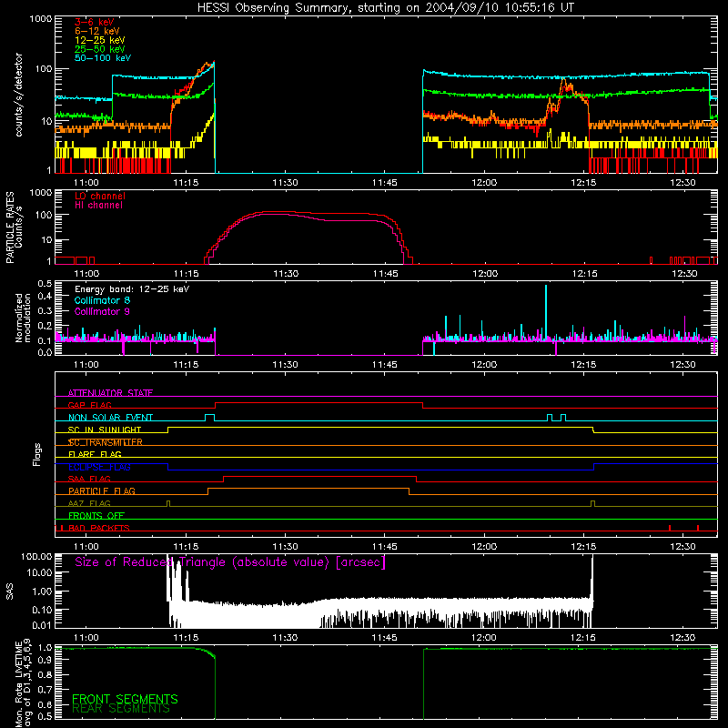Click 11:30 tick label under the count-rate panel
The height and width of the screenshot is (728, 728).
285,183
